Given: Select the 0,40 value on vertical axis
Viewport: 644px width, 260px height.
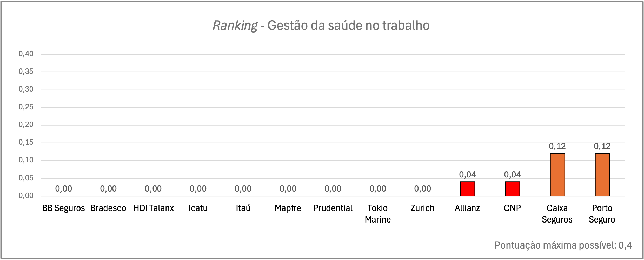Looking at the screenshot, I should (x=26, y=54).
